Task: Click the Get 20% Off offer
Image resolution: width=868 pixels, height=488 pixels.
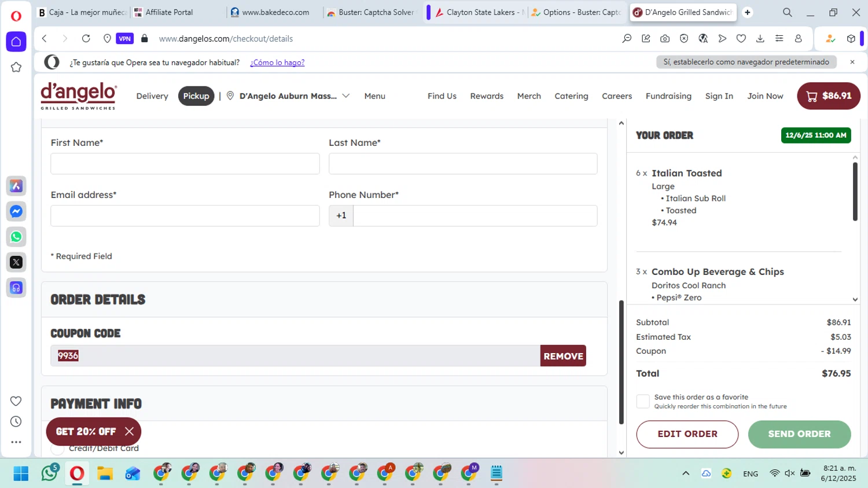Action: click(86, 431)
